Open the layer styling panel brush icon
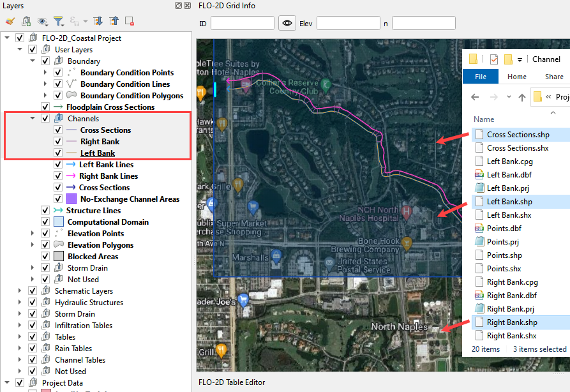The width and height of the screenshot is (570, 392). pos(10,21)
